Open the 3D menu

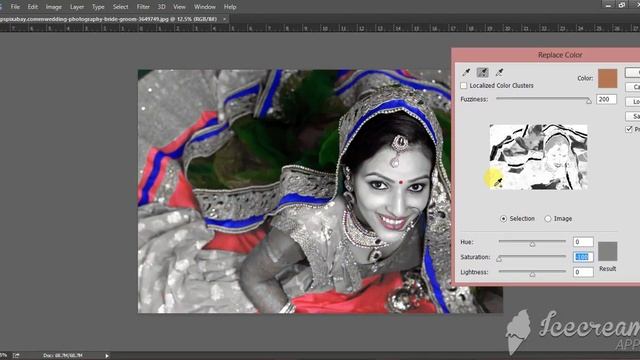162,7
